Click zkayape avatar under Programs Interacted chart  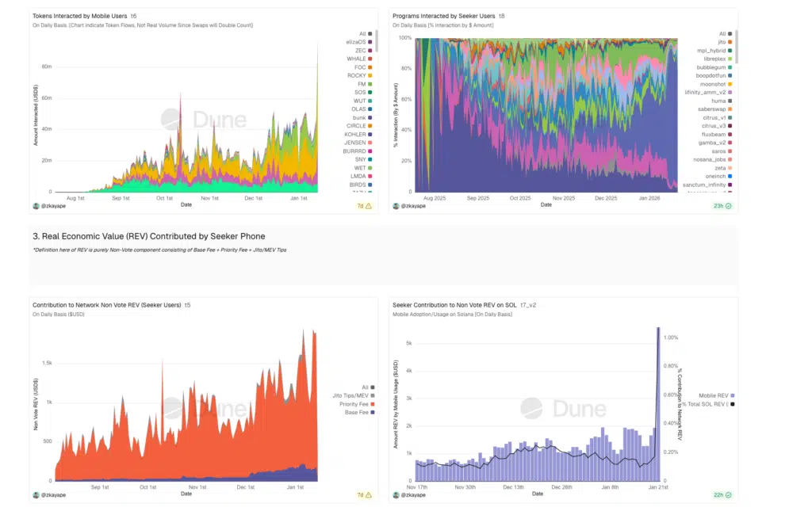click(x=395, y=206)
